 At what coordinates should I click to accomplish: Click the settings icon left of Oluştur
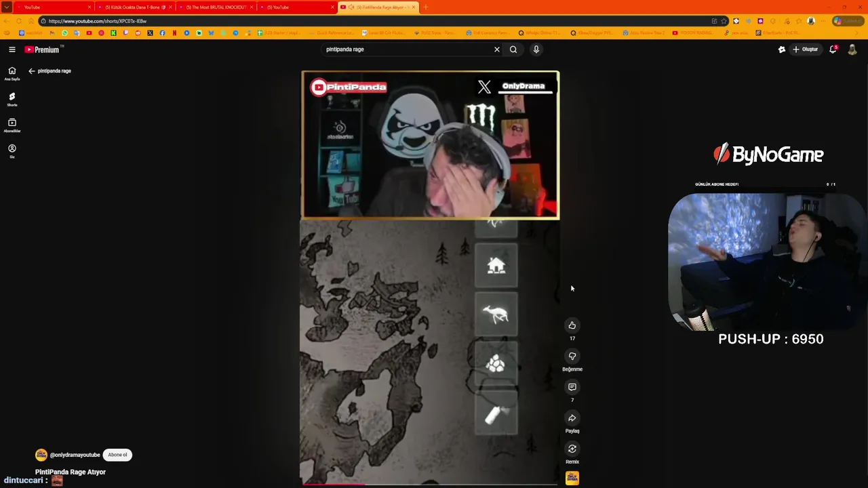(782, 49)
